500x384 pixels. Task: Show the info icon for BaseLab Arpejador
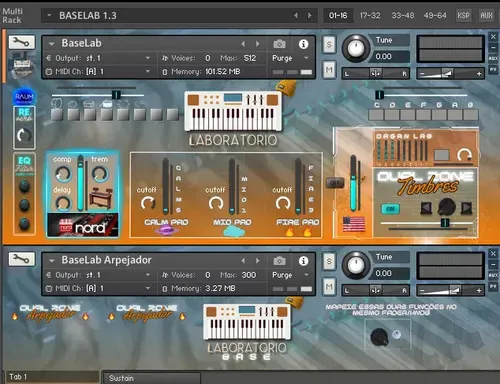(x=303, y=261)
